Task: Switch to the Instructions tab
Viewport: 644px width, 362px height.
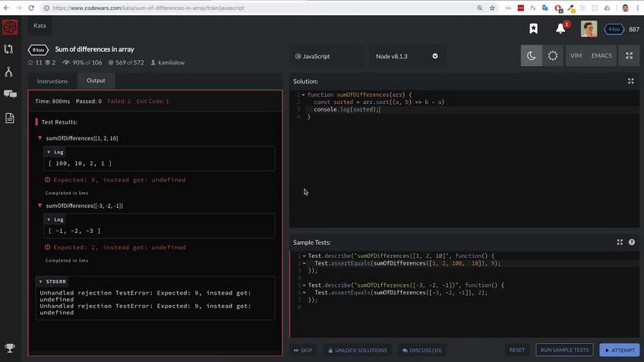Action: pyautogui.click(x=52, y=81)
